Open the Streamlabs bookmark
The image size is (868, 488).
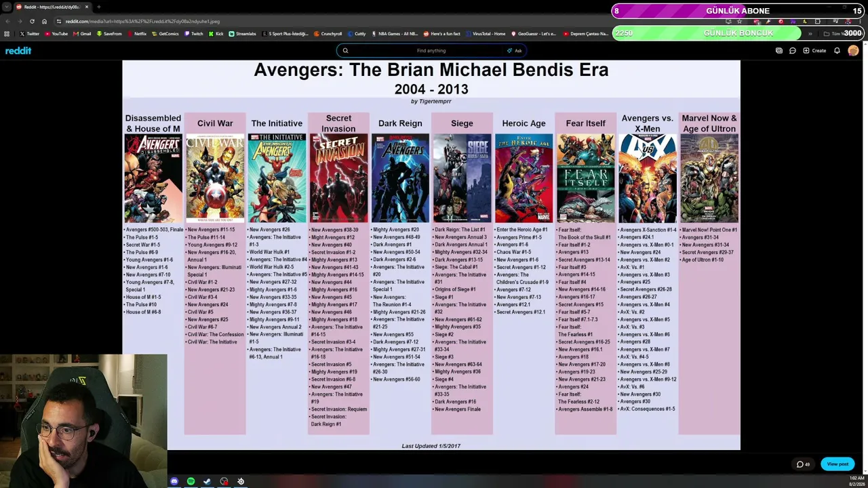click(243, 34)
